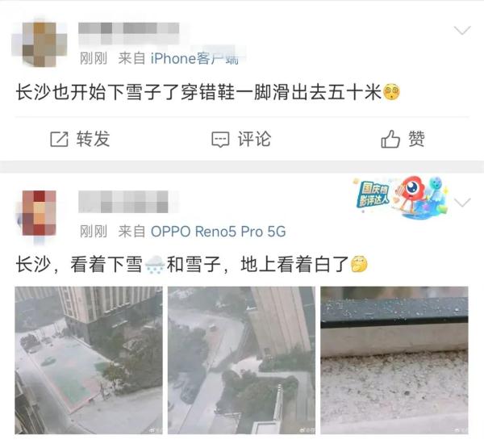The width and height of the screenshot is (484, 448).
Task: Open first post's blurred username
Action: [x=129, y=33]
